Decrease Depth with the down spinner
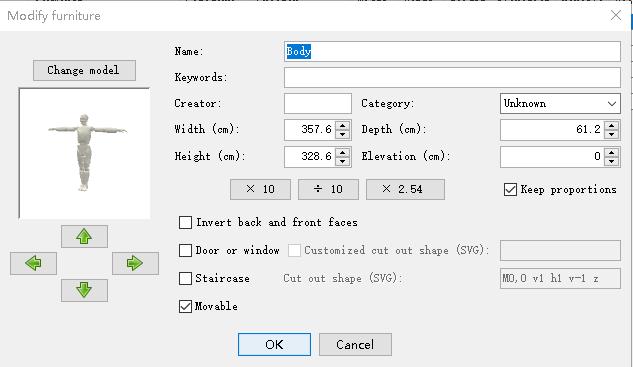 (x=612, y=134)
